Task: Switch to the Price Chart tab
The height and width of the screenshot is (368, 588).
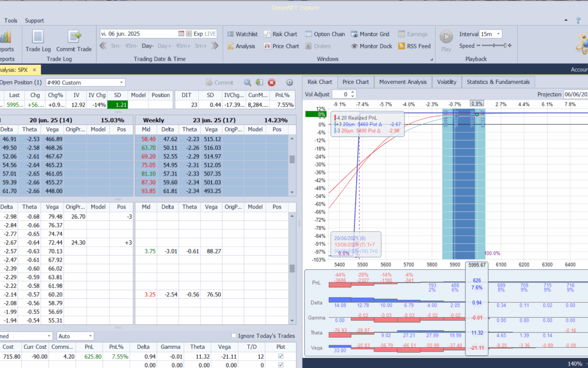Action: pos(356,82)
